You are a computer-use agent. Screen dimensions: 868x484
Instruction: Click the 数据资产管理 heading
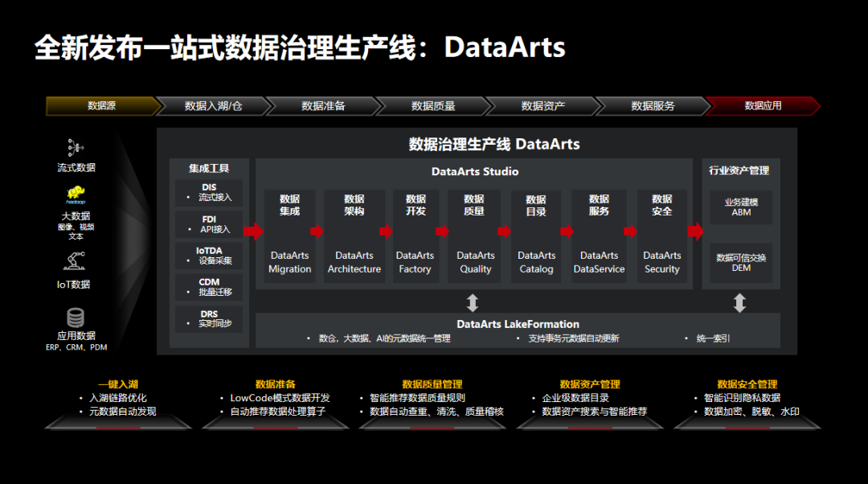[590, 384]
